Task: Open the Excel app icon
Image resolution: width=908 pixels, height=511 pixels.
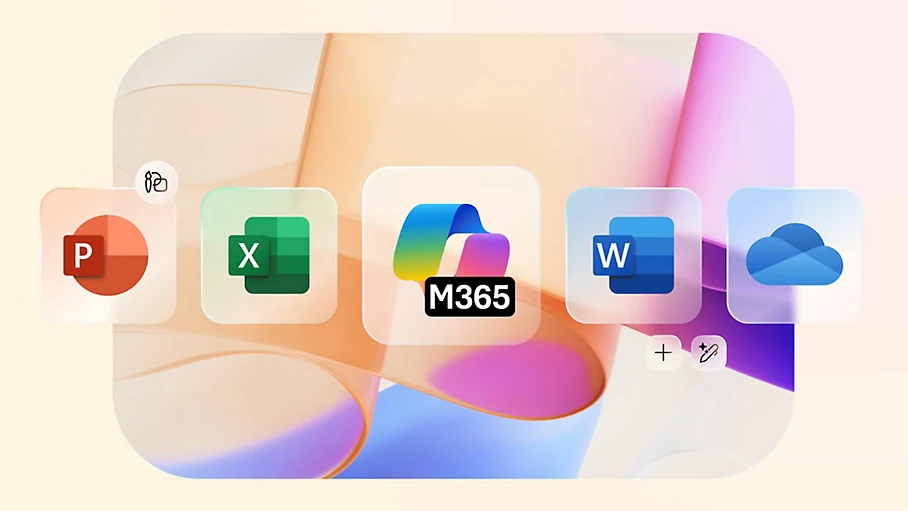Action: 269,256
